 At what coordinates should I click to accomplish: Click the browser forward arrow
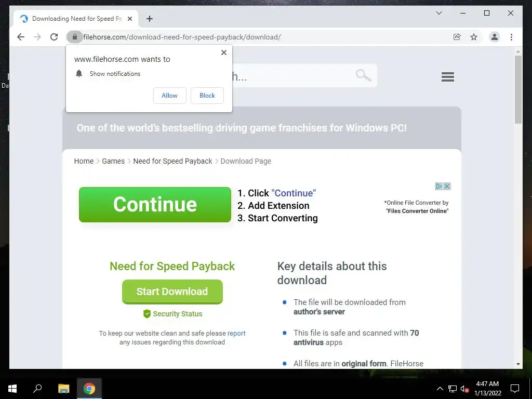pyautogui.click(x=37, y=37)
